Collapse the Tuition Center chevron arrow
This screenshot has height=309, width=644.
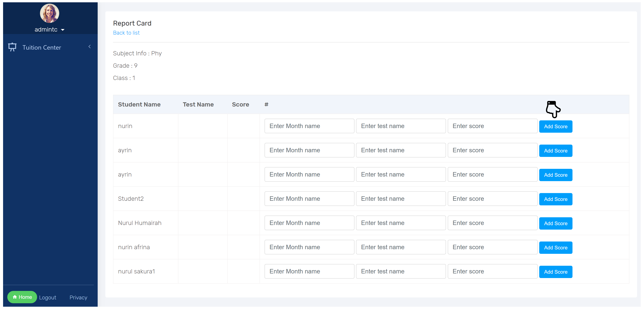pos(90,47)
